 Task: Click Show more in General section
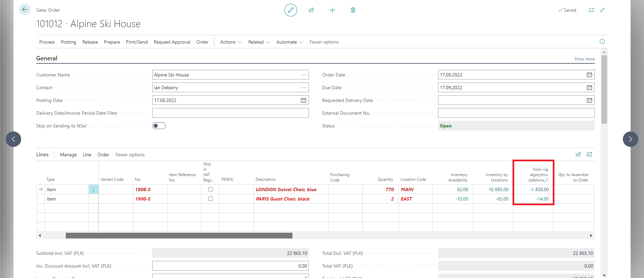click(x=584, y=59)
